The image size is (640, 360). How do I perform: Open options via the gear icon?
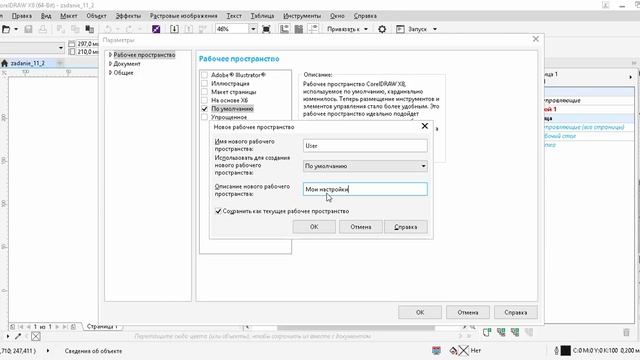click(x=382, y=29)
